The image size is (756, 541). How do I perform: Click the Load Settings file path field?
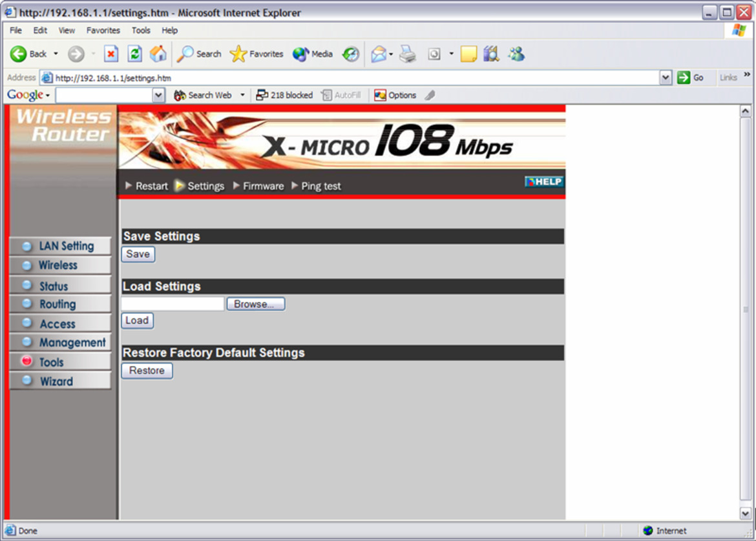click(x=173, y=304)
